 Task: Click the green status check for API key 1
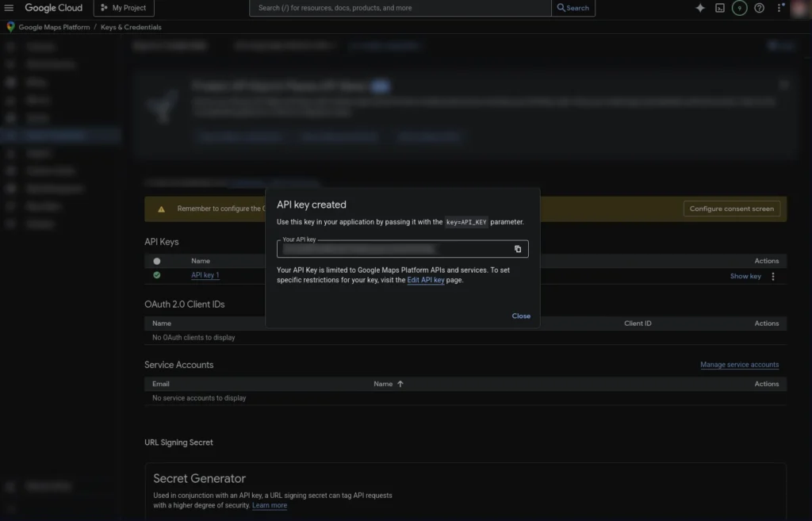tap(157, 275)
